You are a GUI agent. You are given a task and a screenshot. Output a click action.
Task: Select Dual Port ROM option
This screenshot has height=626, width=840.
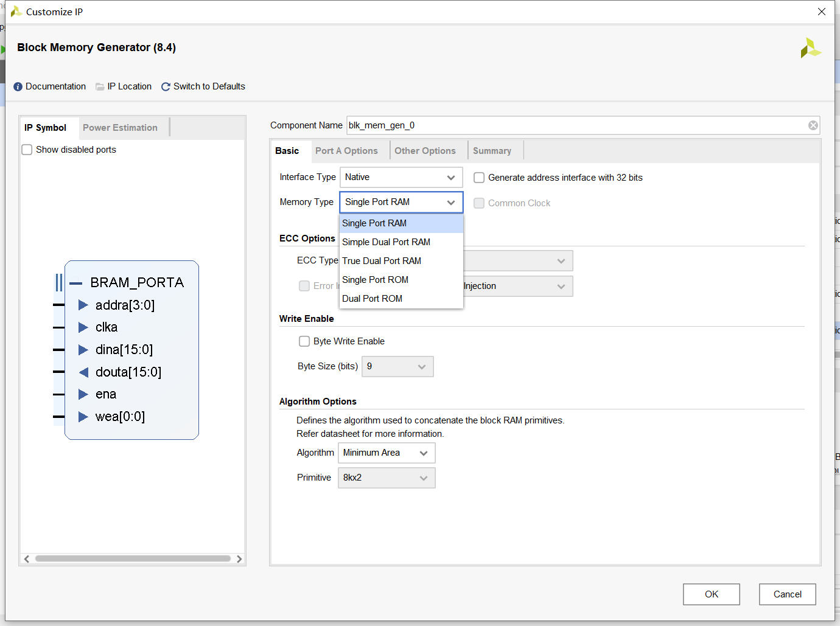click(401, 299)
